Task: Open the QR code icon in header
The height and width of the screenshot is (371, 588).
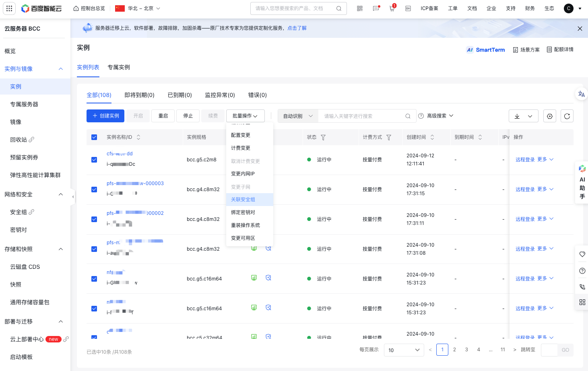Action: (360, 8)
